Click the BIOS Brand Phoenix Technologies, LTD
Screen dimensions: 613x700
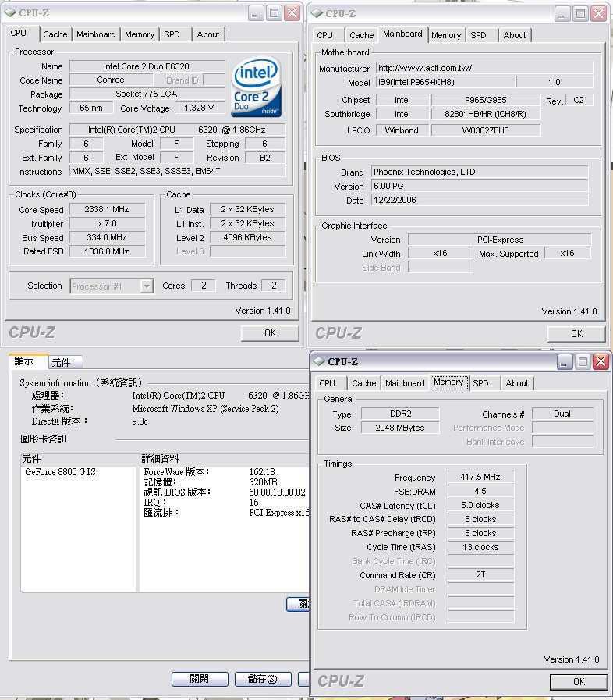480,172
